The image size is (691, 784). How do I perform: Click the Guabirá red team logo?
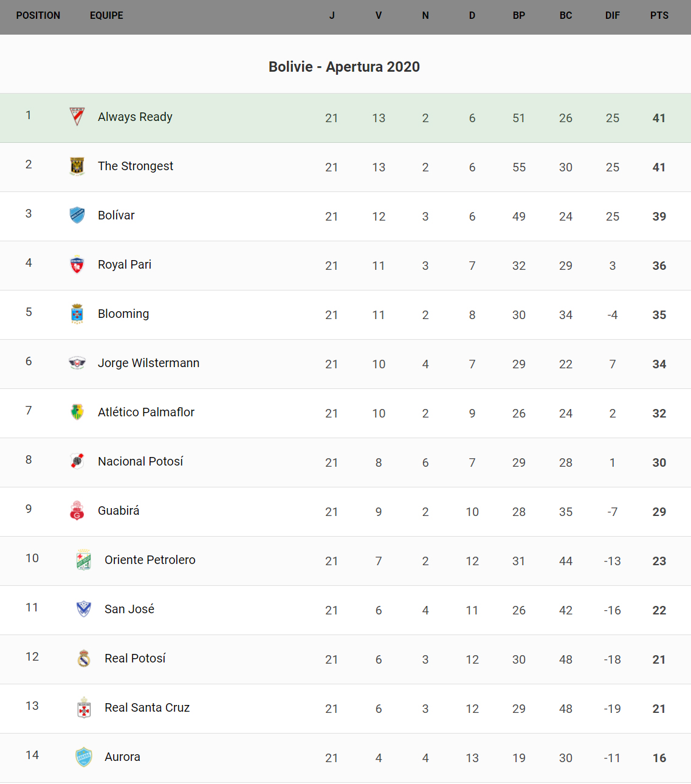click(77, 511)
